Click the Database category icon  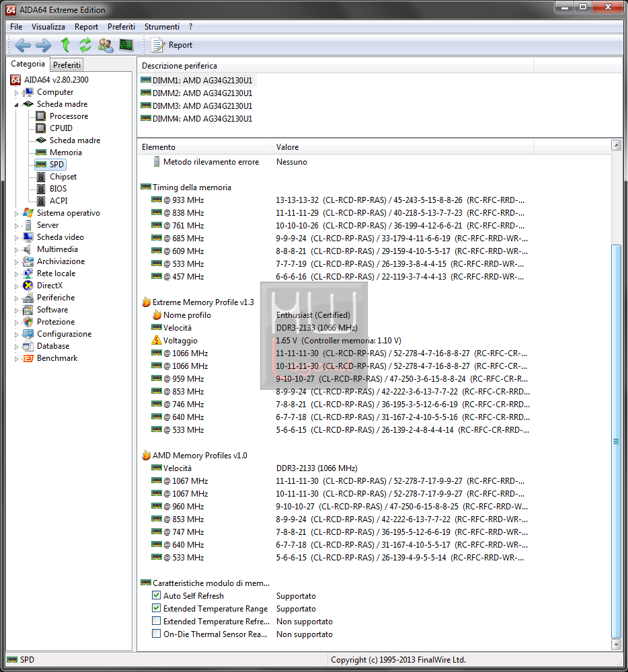click(28, 346)
